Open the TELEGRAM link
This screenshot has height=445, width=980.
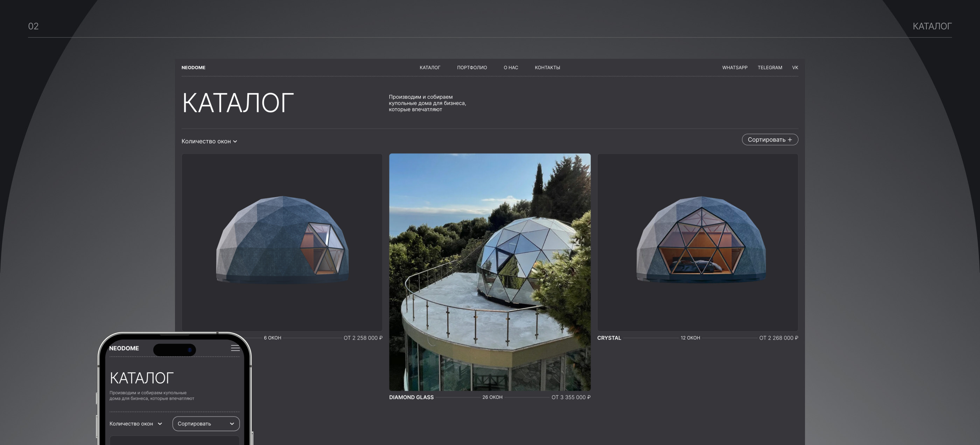(x=770, y=67)
